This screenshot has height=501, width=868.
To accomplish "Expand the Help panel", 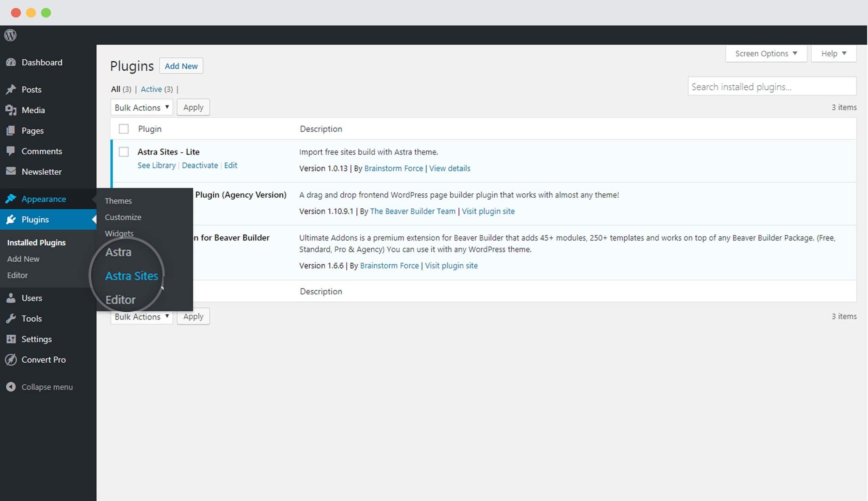I will point(834,53).
